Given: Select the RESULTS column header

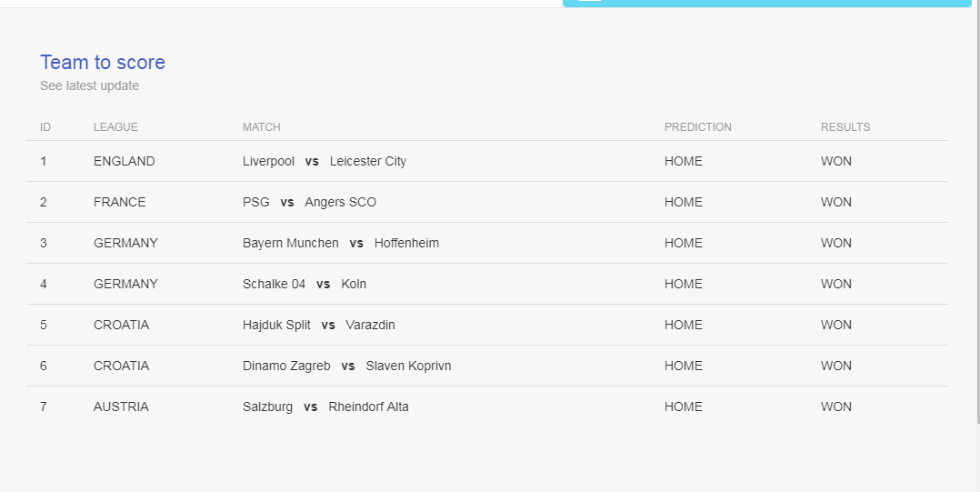Looking at the screenshot, I should pos(845,127).
